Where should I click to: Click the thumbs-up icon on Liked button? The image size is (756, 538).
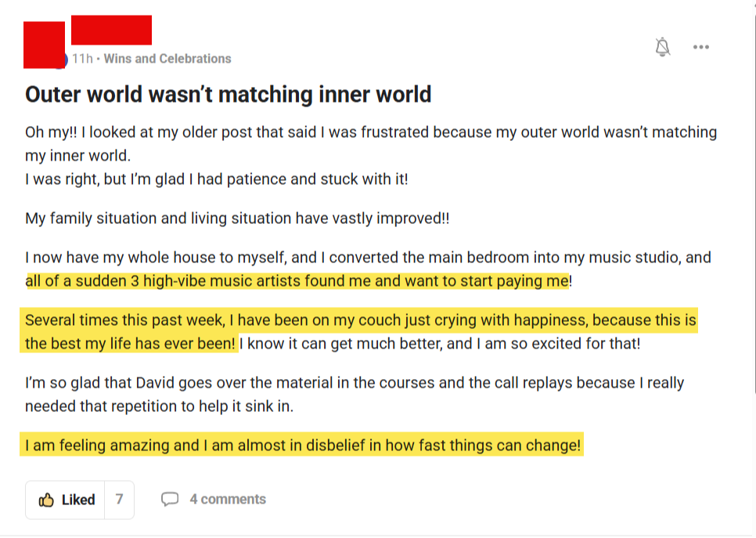tap(46, 500)
